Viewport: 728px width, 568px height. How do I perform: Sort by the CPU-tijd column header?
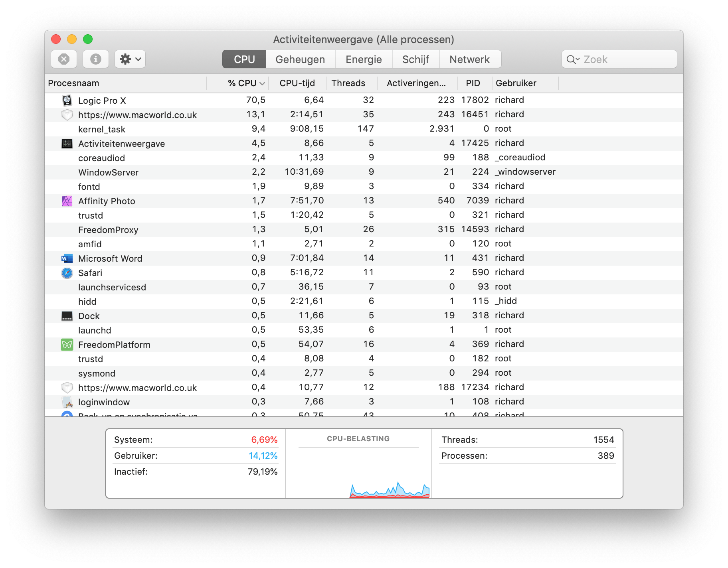coord(298,83)
